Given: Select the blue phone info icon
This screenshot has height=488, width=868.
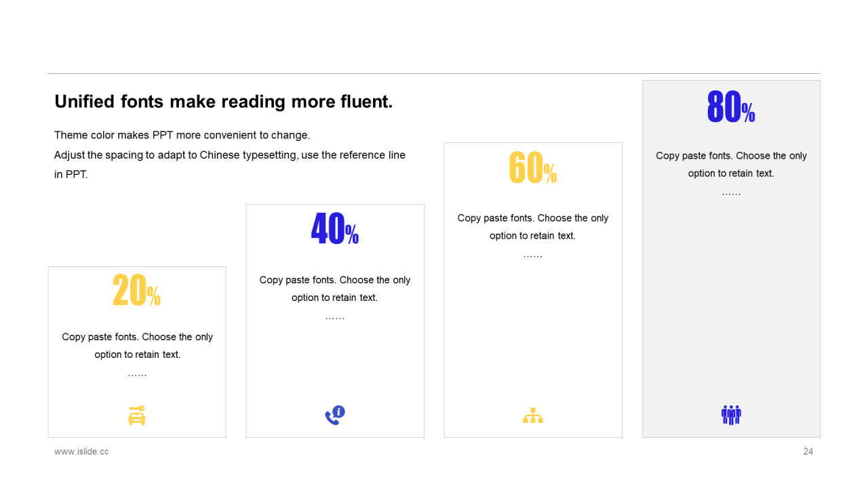Looking at the screenshot, I should click(335, 415).
